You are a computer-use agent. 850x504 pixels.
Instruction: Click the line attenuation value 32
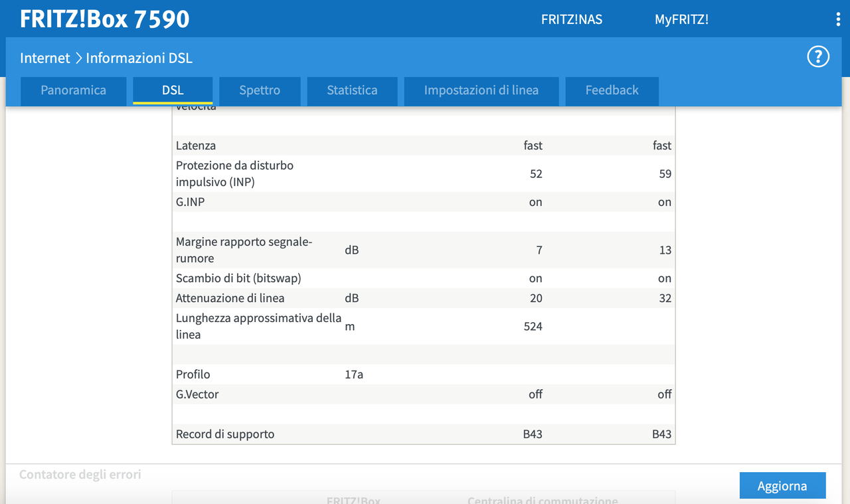tap(665, 298)
